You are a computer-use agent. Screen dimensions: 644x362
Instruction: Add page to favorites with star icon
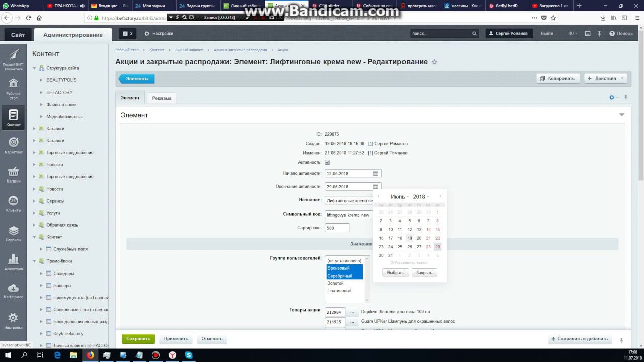click(434, 62)
